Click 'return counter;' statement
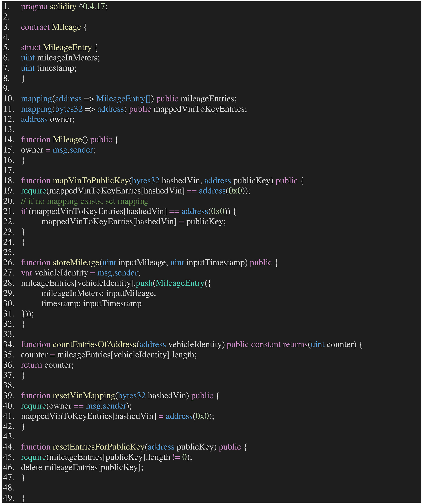Image resolution: width=423 pixels, height=504 pixels. tap(47, 365)
